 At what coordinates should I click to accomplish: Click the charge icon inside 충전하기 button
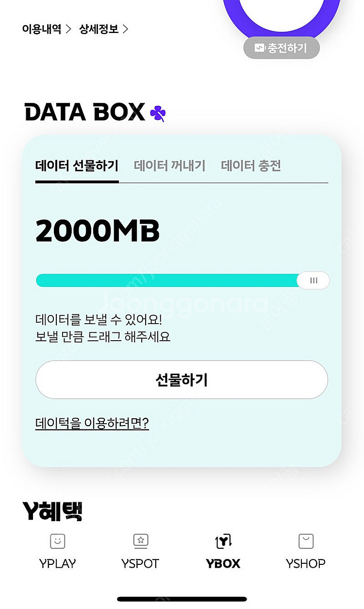(x=260, y=49)
